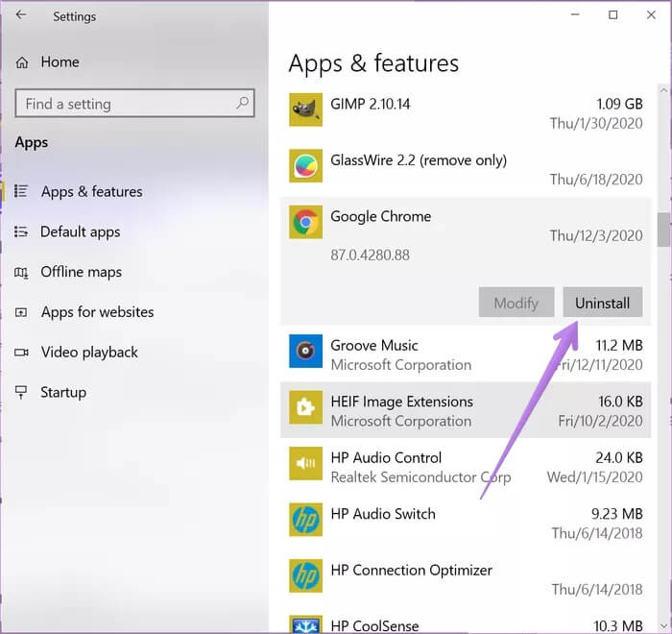Click the Video playback camera icon
672x634 pixels.
pyautogui.click(x=21, y=353)
